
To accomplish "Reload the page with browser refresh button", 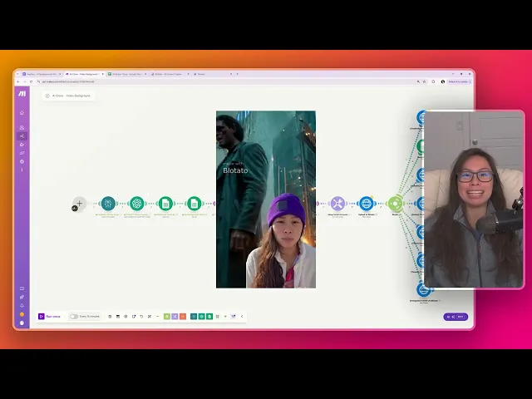I will 32,81.
